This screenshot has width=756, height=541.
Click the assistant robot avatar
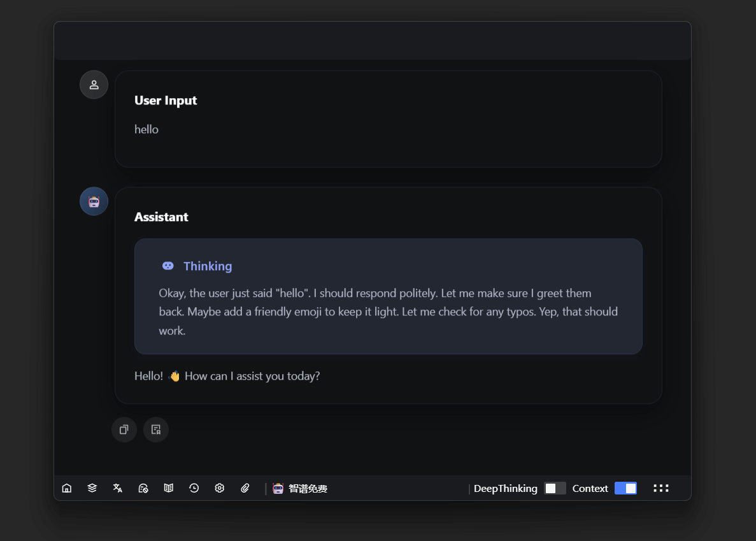point(94,201)
